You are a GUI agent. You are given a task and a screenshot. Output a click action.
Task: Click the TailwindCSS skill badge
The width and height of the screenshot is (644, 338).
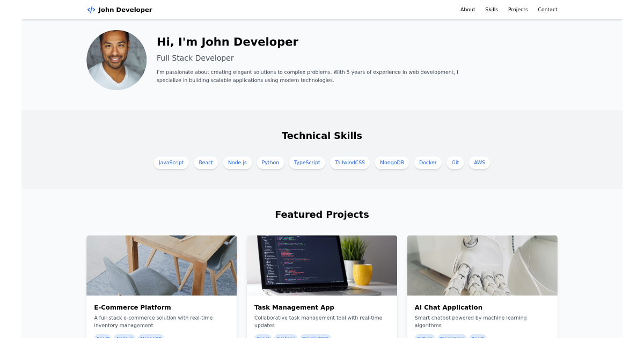(350, 163)
